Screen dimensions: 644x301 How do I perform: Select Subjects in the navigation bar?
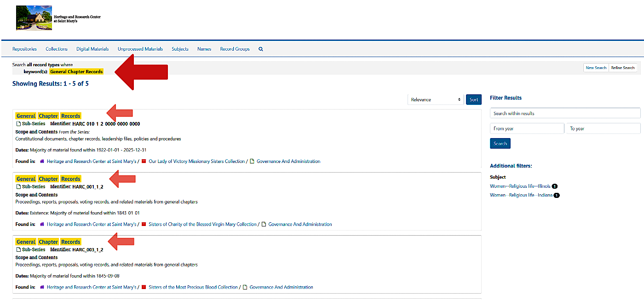pyautogui.click(x=180, y=49)
